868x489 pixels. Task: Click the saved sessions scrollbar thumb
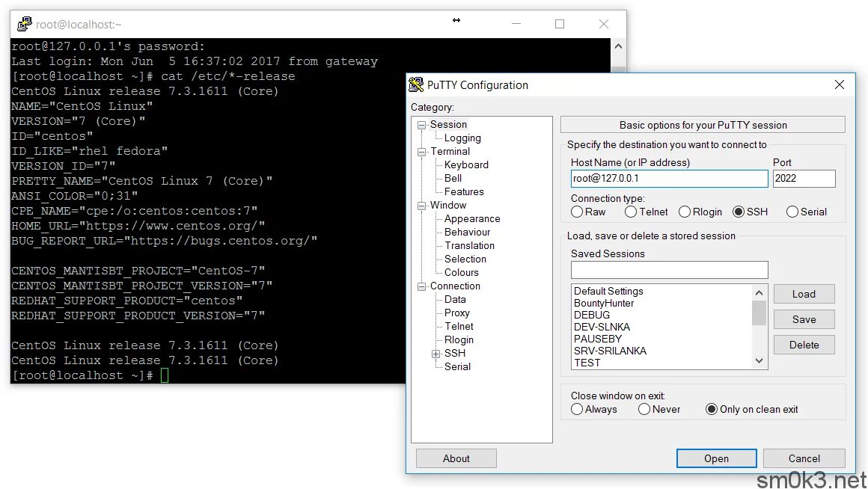click(x=759, y=313)
